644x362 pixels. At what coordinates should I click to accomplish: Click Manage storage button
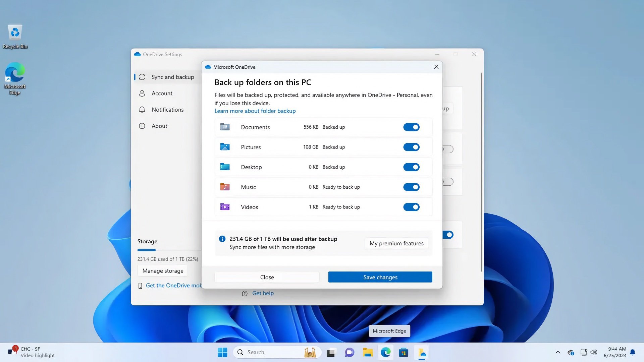163,271
